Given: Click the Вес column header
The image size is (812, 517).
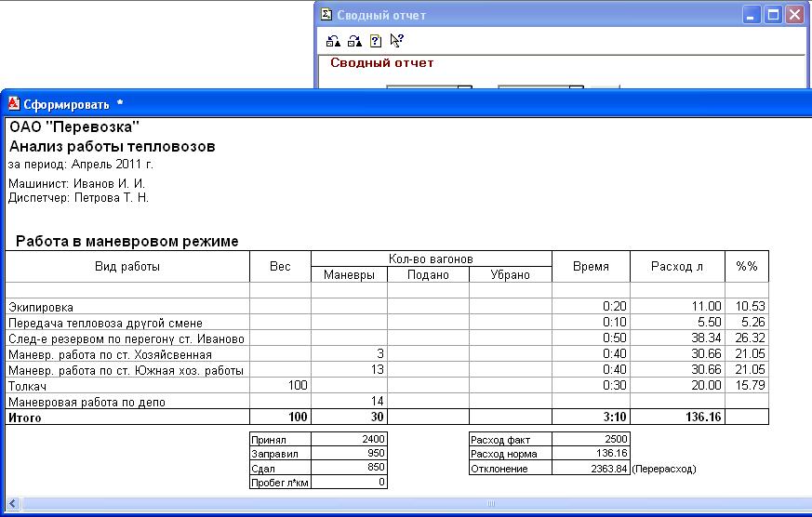Looking at the screenshot, I should (280, 267).
